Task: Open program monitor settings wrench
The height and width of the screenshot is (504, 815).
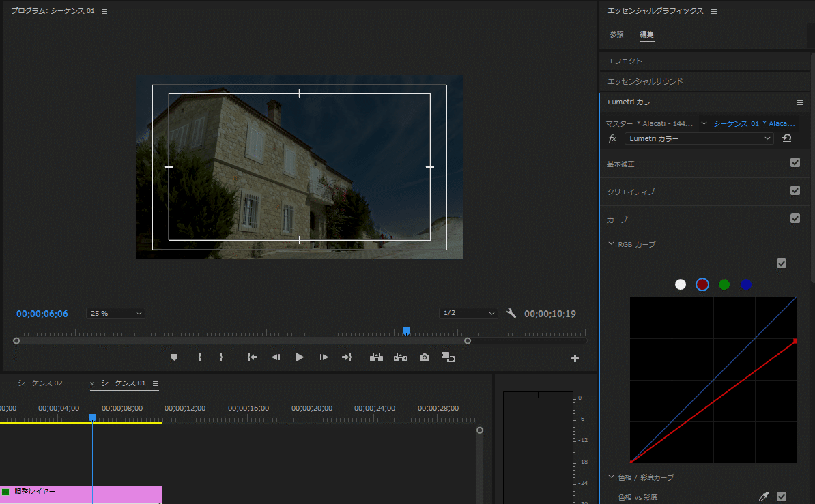Action: click(511, 313)
